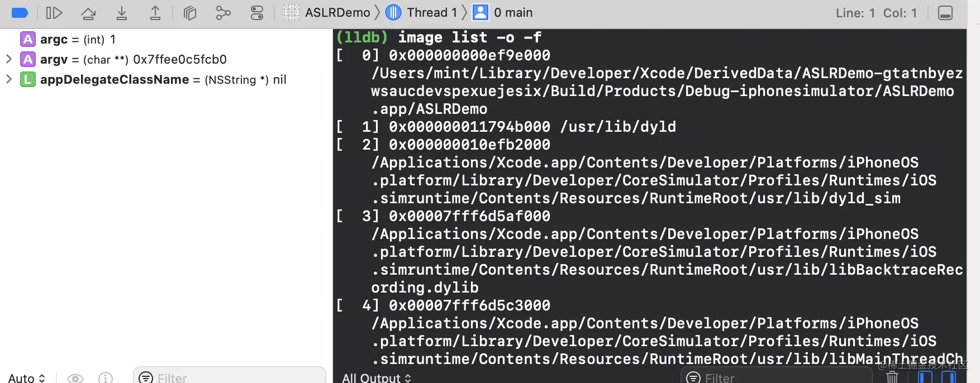Image resolution: width=980 pixels, height=383 pixels.
Task: Deactivate breakpoints with the blue tag icon
Action: coord(20,13)
